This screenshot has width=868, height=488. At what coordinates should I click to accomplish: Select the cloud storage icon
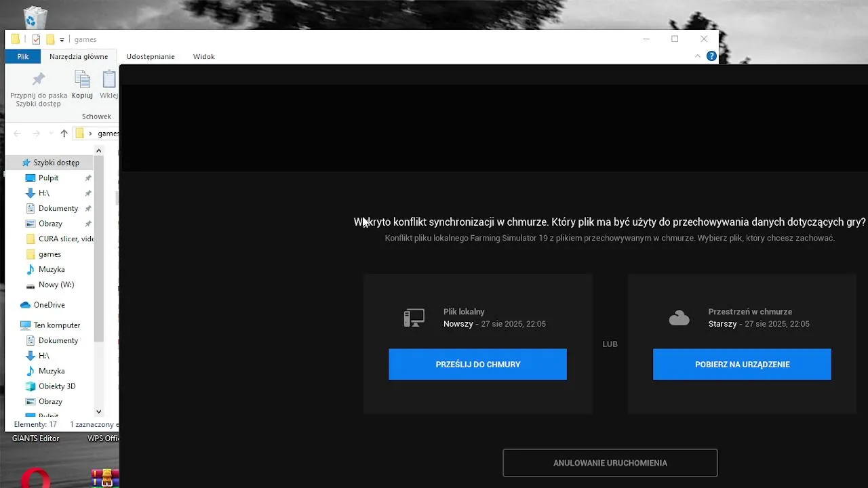click(679, 318)
